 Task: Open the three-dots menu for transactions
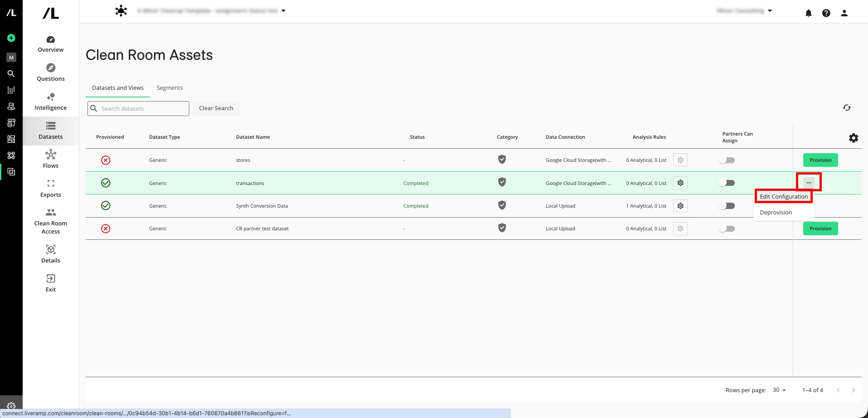click(x=809, y=183)
